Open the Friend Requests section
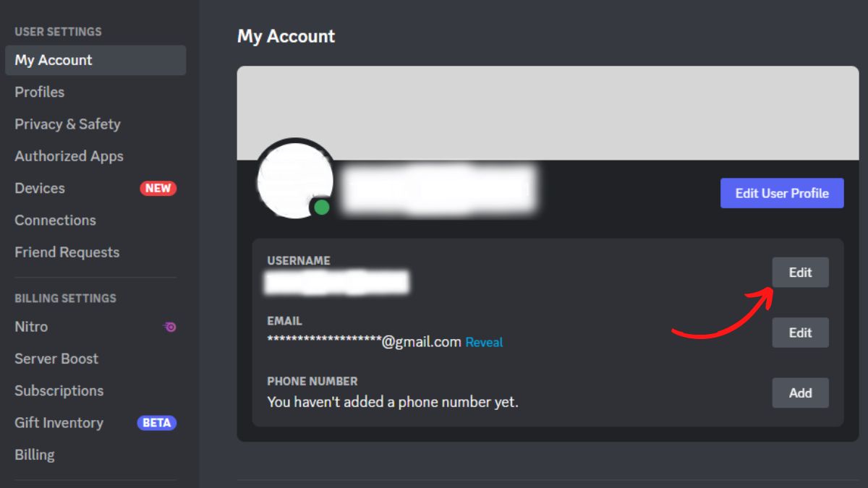Image resolution: width=868 pixels, height=488 pixels. [67, 252]
